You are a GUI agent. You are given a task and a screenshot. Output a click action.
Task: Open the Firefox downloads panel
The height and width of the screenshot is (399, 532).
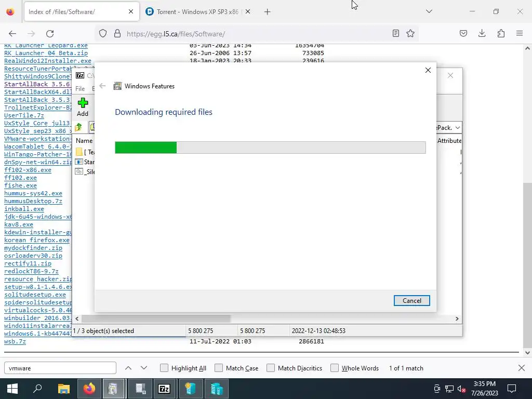tap(482, 33)
